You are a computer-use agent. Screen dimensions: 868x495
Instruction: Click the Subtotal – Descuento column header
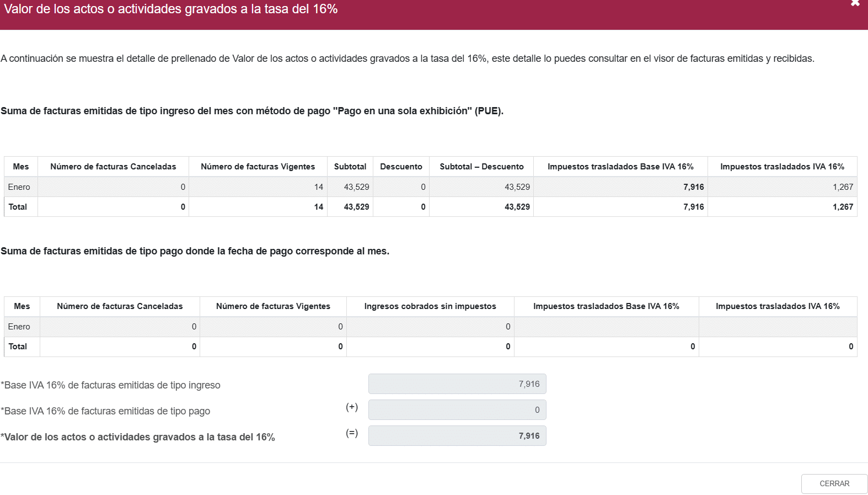click(481, 167)
